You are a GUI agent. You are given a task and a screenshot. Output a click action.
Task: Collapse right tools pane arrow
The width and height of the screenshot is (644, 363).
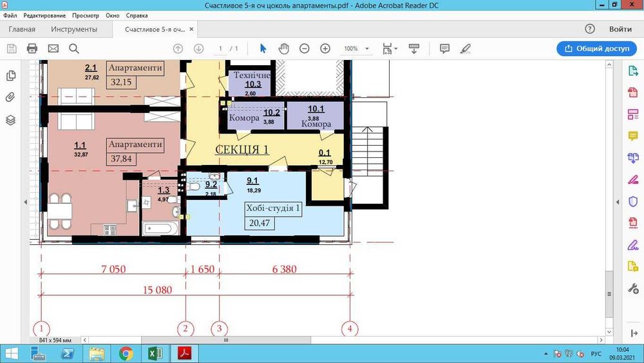point(618,202)
